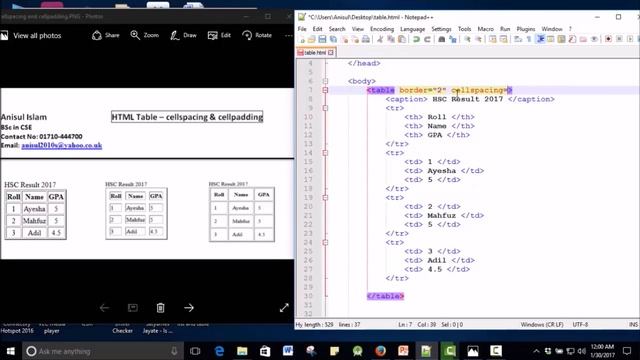Screen dimensions: 640x360
Task: Go to next photo with right arrow
Action: click(189, 308)
